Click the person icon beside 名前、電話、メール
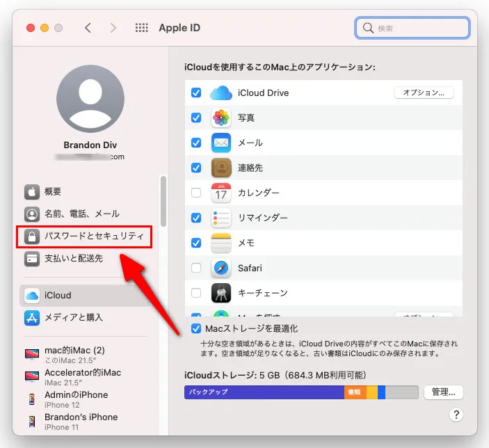 click(32, 214)
